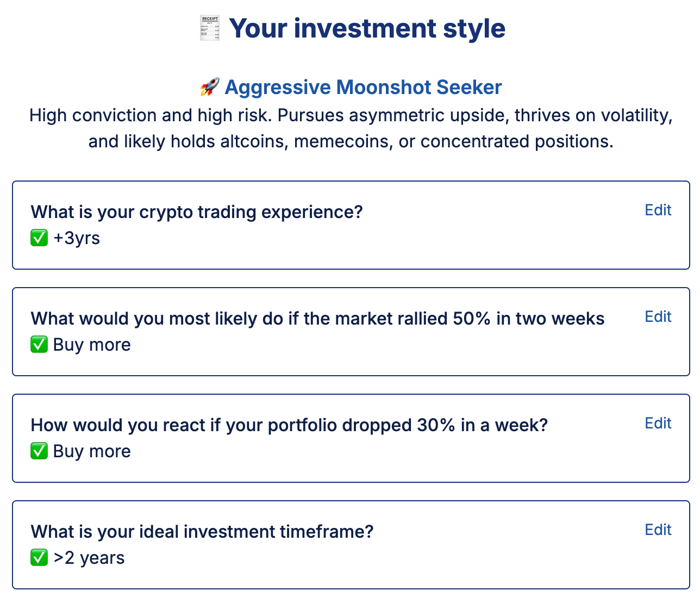
Task: Click the '>2 years' answer text
Action: coord(89,558)
